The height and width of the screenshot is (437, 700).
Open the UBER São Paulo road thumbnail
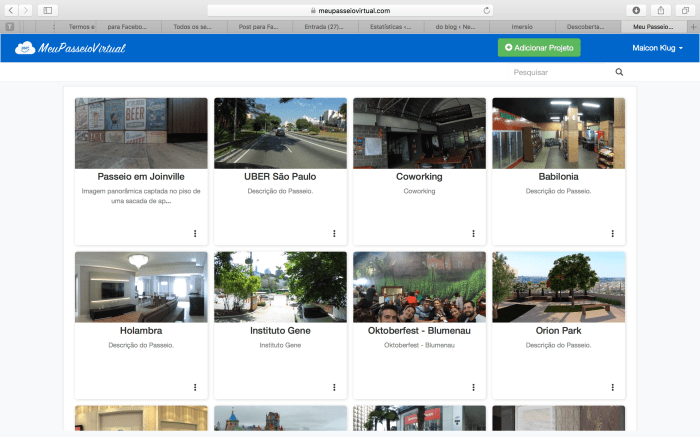coord(280,133)
